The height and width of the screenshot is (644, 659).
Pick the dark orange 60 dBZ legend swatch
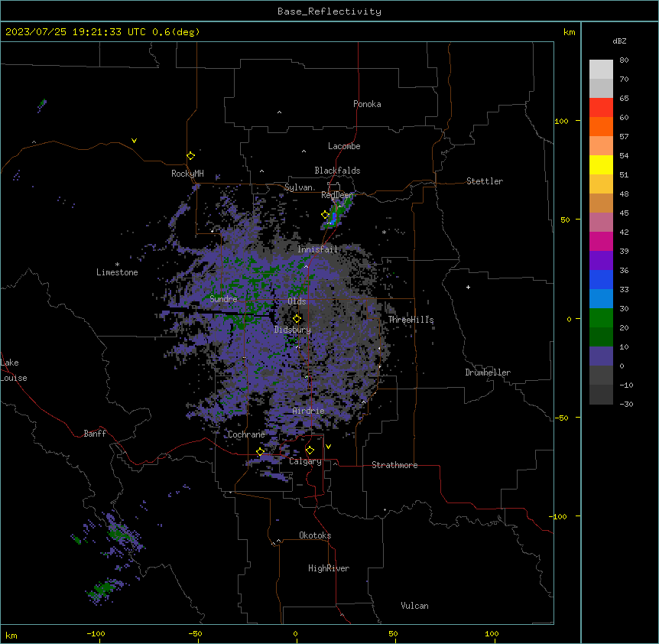pos(601,126)
